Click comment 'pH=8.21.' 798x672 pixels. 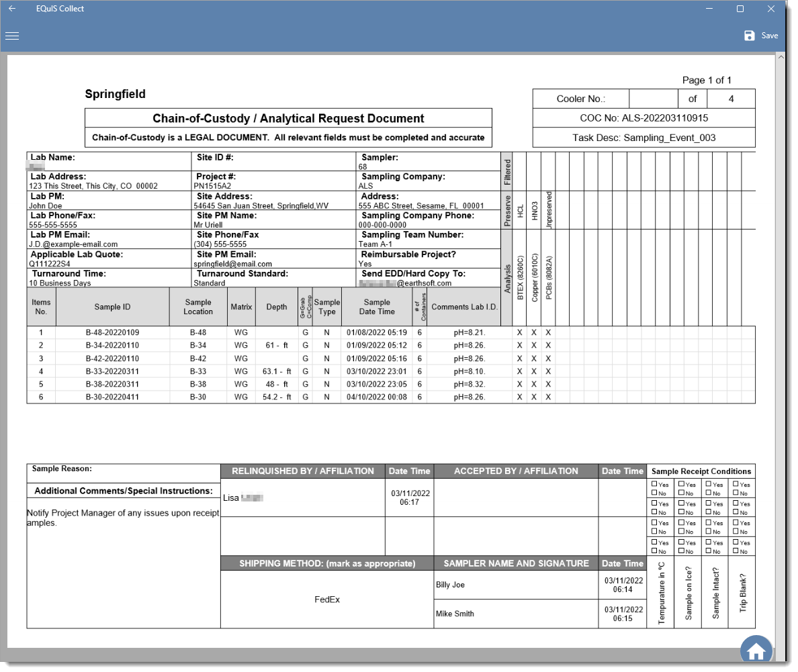pyautogui.click(x=470, y=333)
